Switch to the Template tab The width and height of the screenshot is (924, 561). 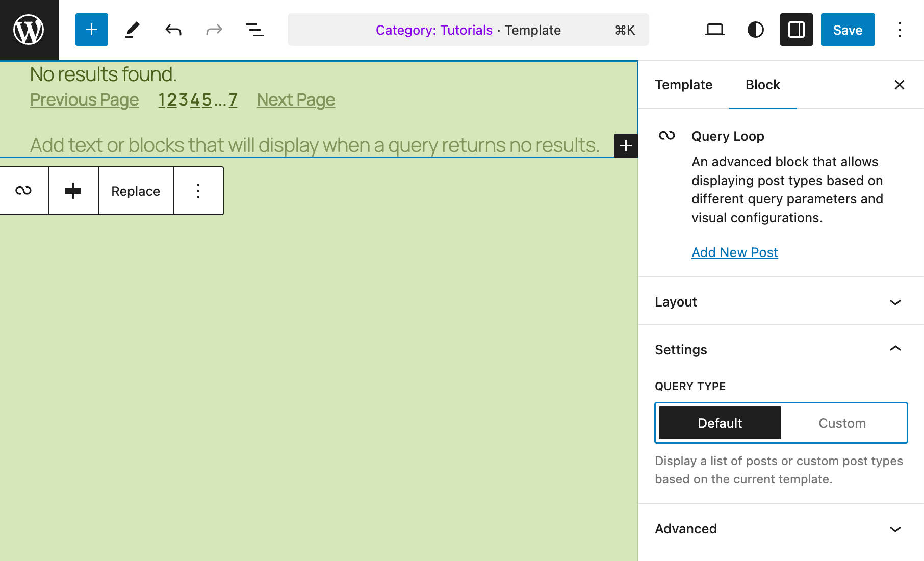coord(684,85)
